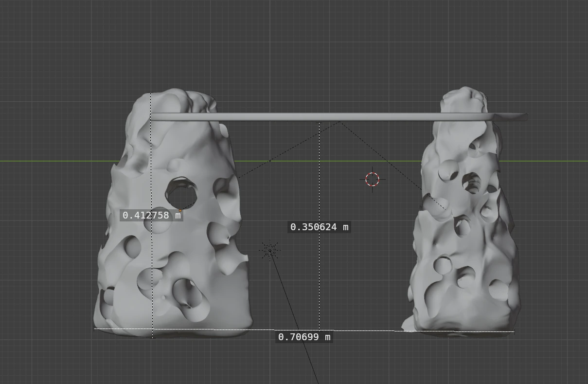588x384 pixels.
Task: Select the point light object in the viewport
Action: tap(270, 251)
